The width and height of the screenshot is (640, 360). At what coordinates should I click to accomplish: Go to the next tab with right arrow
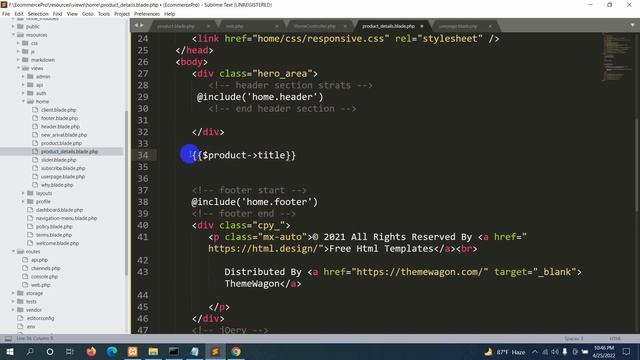point(142,25)
